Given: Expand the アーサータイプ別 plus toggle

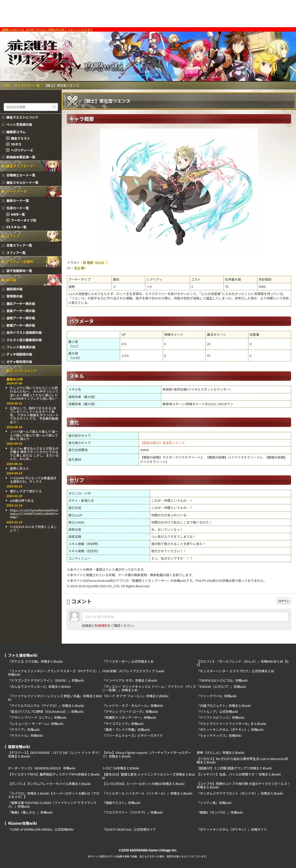Looking at the screenshot, I should tap(8, 220).
